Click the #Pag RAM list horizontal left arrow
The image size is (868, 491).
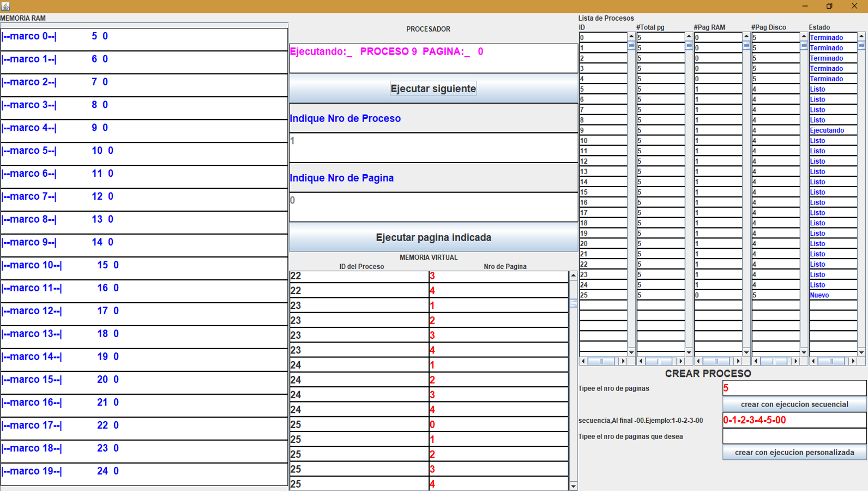pos(698,361)
